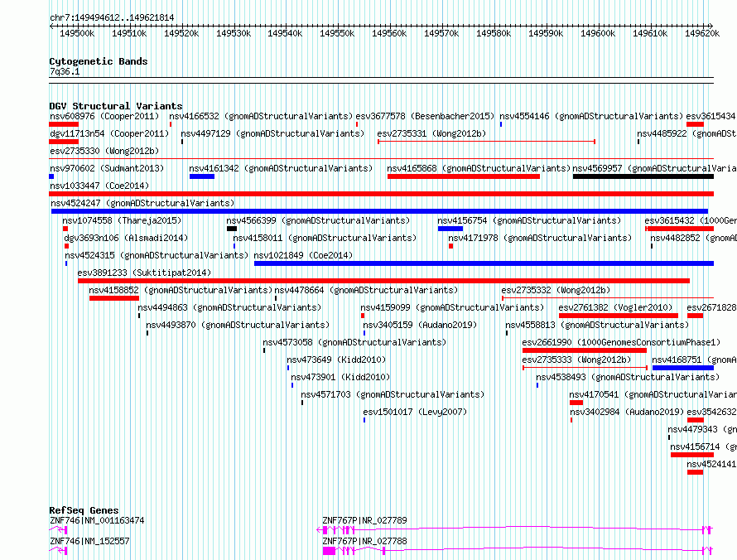Select blue bar beneath nsv4156754
The width and height of the screenshot is (737, 560).
click(450, 229)
